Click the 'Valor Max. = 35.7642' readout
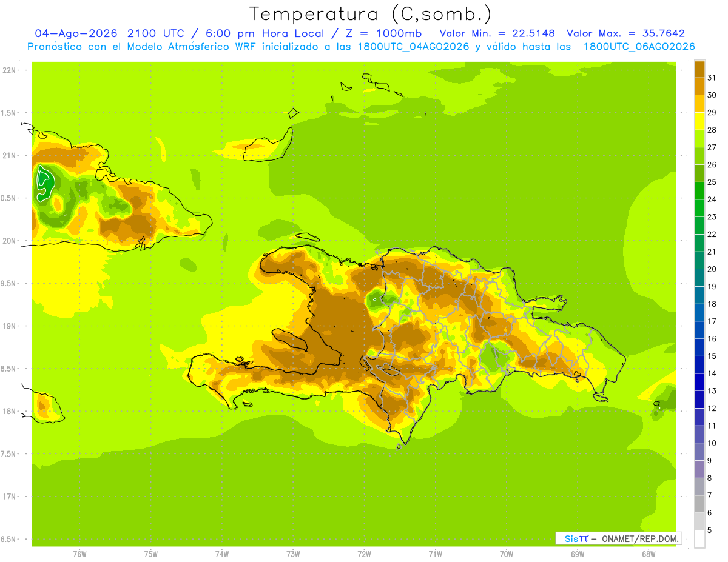 pyautogui.click(x=626, y=33)
